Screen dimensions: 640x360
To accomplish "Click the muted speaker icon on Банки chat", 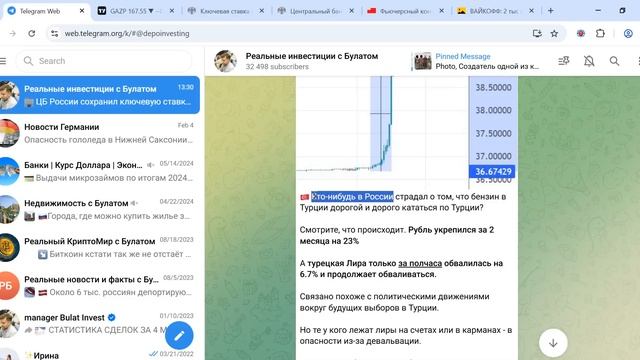I will [151, 165].
